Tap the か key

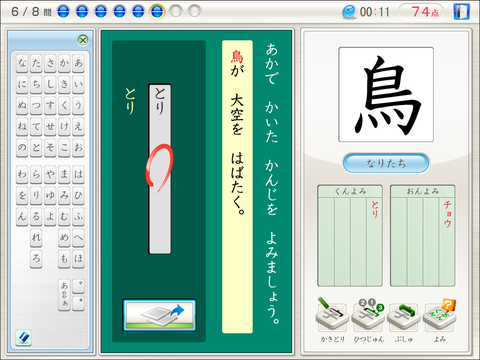point(64,63)
